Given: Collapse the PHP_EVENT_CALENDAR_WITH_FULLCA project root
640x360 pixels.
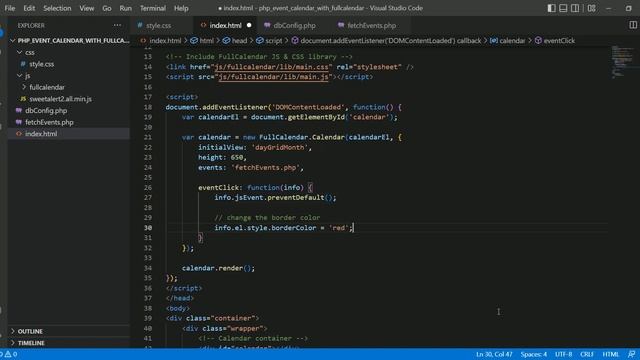Looking at the screenshot, I should 69,40.
